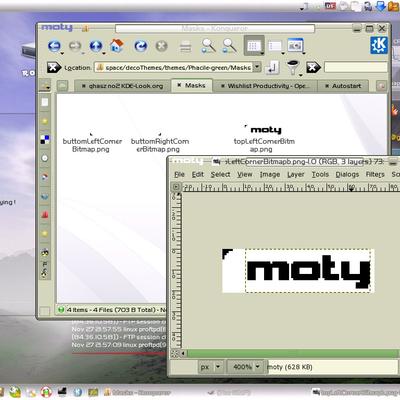
Task: Open the Location URL history dropdown
Action: [257, 67]
